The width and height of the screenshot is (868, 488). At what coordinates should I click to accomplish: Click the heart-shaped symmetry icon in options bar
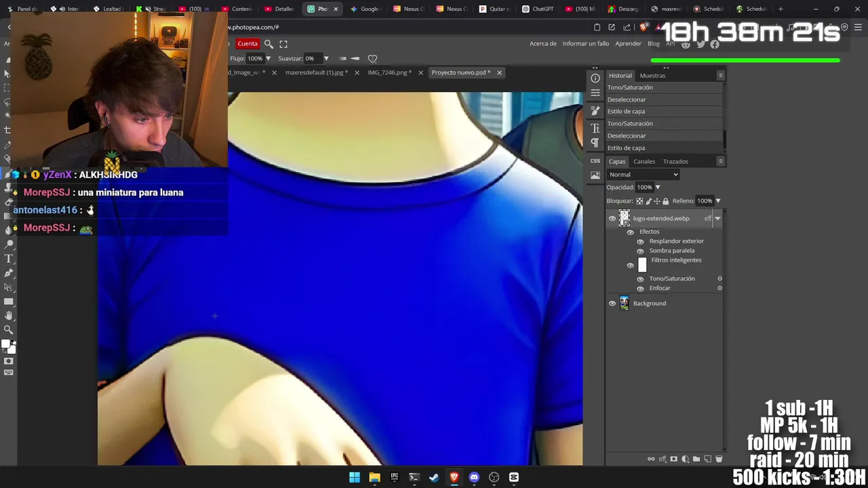(372, 59)
